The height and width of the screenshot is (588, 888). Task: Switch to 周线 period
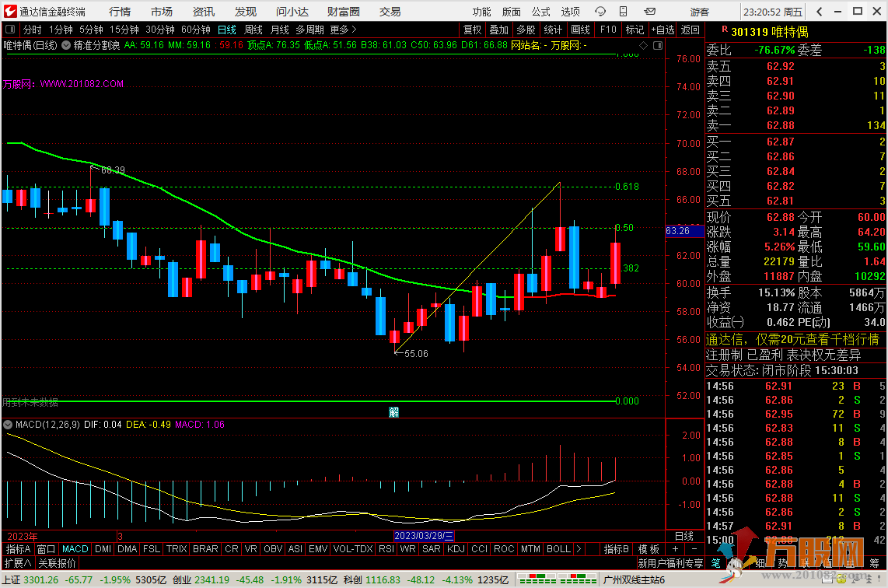pyautogui.click(x=253, y=30)
